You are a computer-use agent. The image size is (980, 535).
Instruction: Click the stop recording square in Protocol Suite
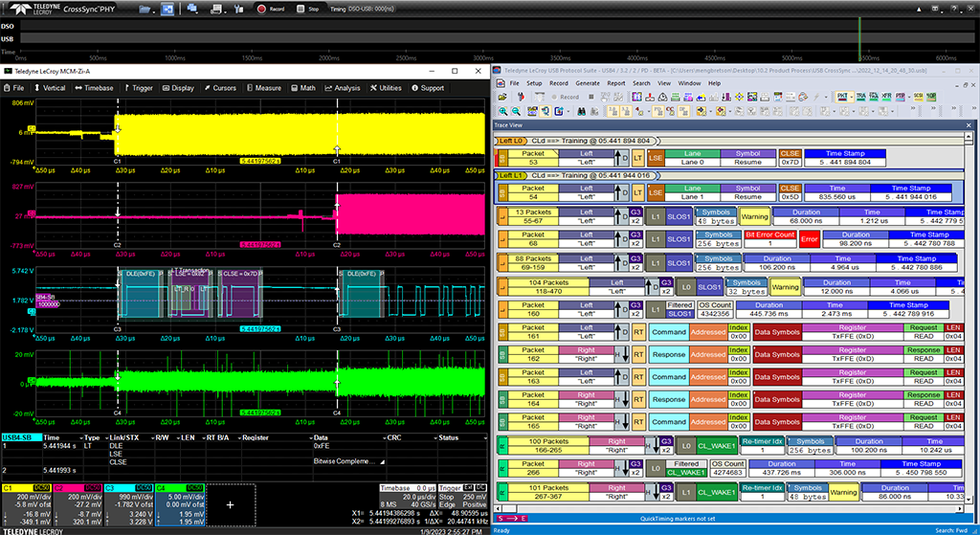pyautogui.click(x=591, y=97)
